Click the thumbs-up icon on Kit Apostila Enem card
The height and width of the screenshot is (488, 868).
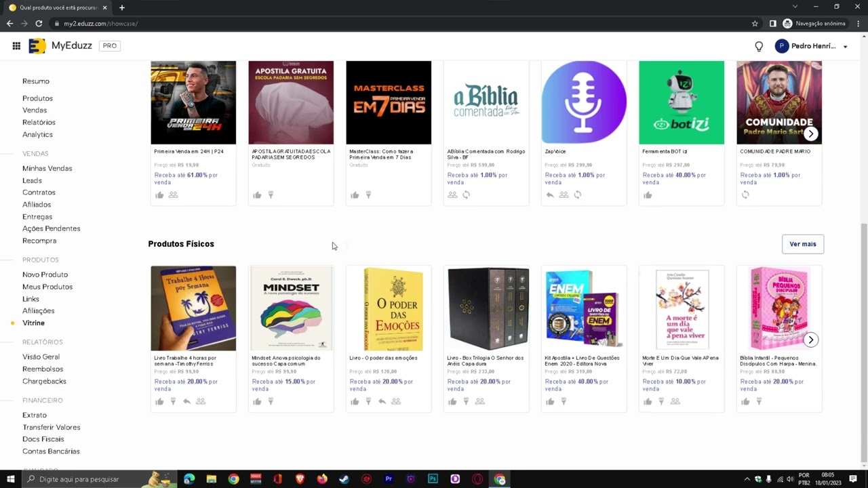click(550, 402)
